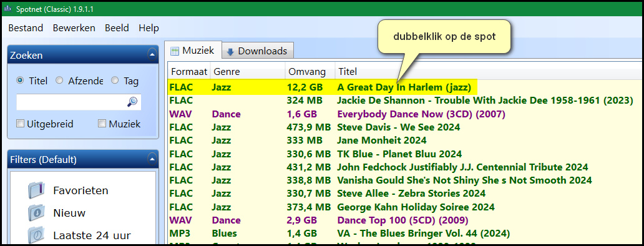Image resolution: width=644 pixels, height=246 pixels.
Task: Select spot VA - The Blues Bringer Vol. 44
Action: 424,234
